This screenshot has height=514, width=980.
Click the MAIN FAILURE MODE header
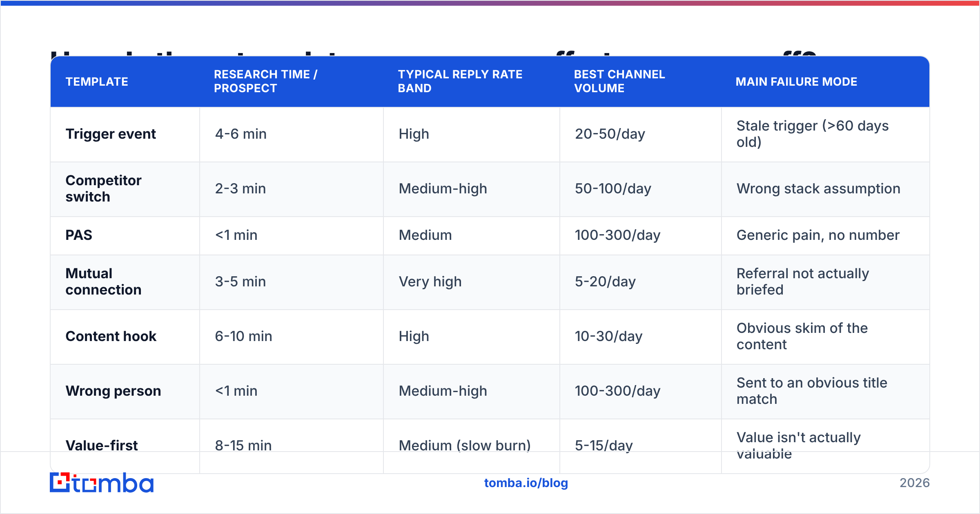pos(796,82)
